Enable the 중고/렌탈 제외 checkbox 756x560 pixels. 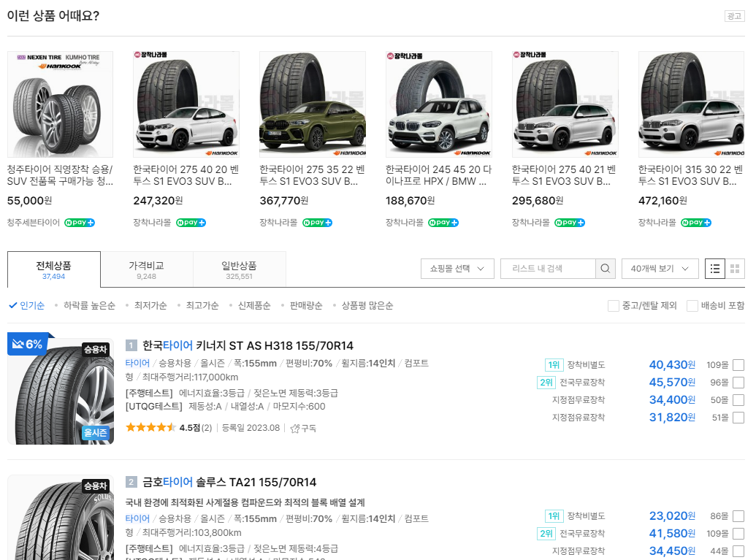coord(613,306)
